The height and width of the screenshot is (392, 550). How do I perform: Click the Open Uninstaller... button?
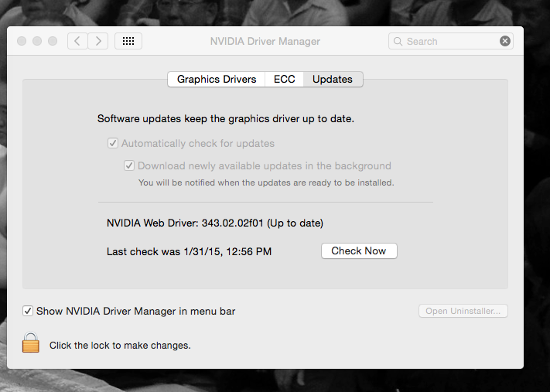coord(463,311)
